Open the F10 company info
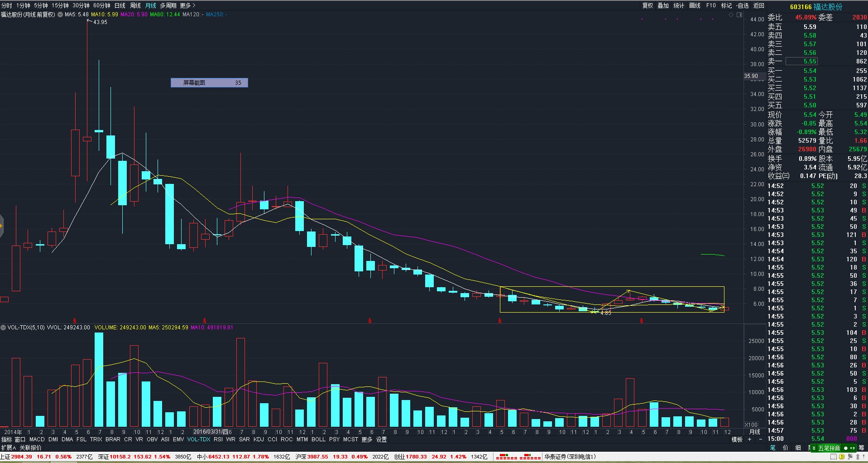Viewport: 868px width, 463px height. point(711,5)
